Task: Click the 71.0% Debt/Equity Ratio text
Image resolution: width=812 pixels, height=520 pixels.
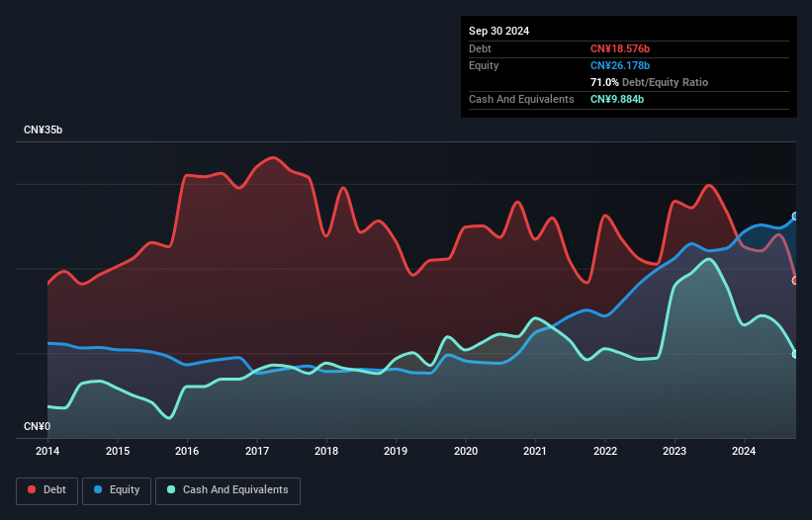Action: click(x=649, y=82)
